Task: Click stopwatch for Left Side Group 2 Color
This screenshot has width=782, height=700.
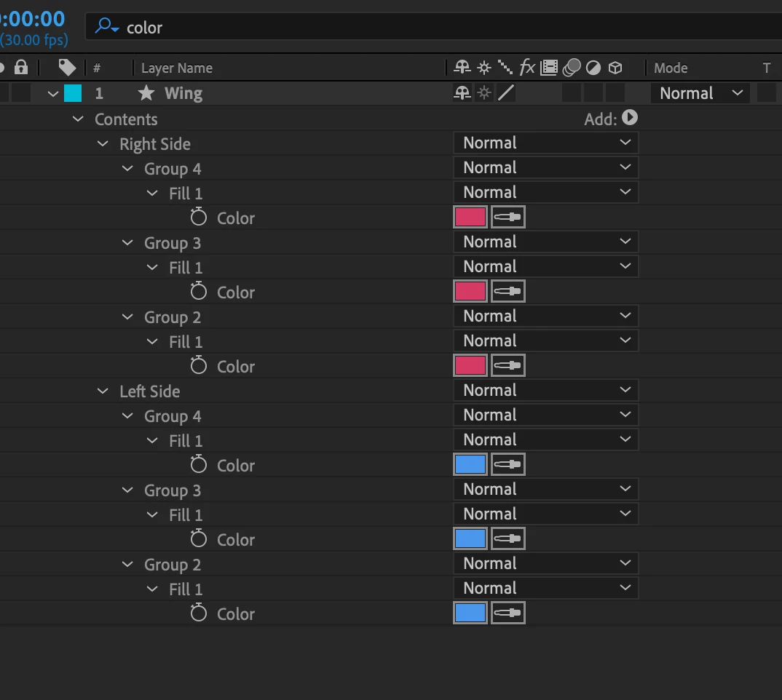Action: click(199, 613)
